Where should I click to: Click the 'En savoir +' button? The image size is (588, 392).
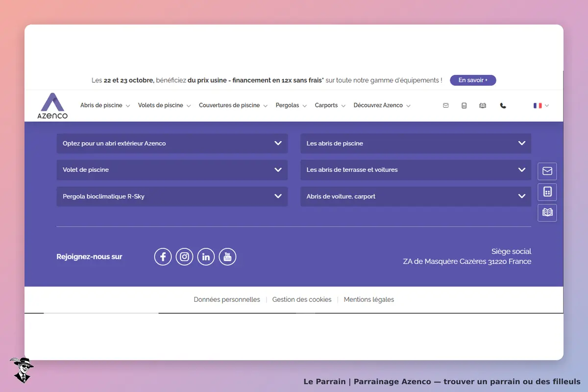tap(473, 80)
